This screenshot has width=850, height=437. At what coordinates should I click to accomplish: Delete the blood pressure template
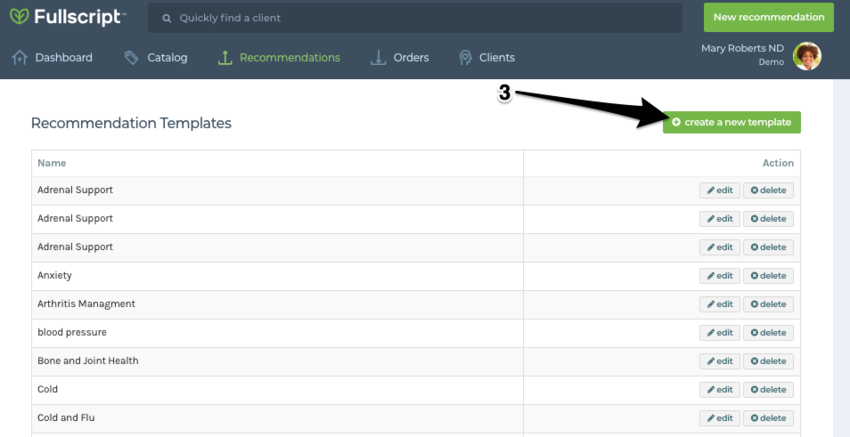[768, 333]
